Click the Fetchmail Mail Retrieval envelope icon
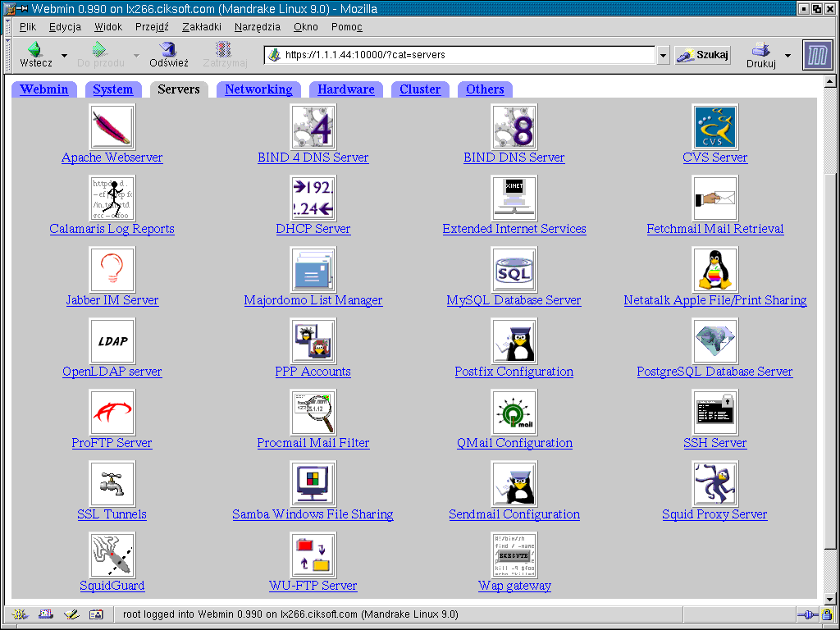The width and height of the screenshot is (840, 630). 714,199
